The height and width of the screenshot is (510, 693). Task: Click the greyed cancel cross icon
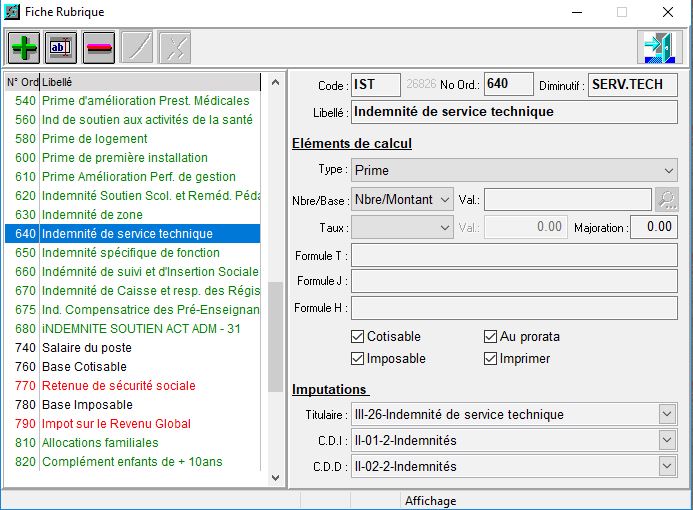tap(175, 47)
